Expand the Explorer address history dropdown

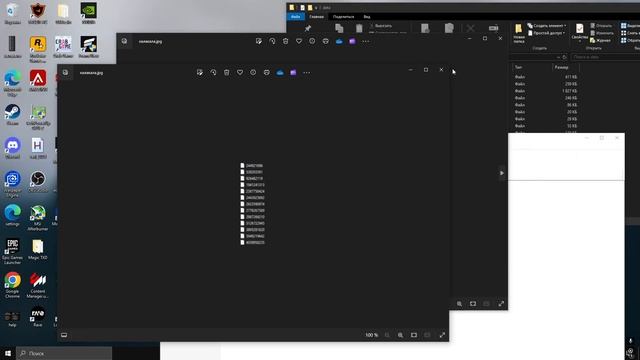point(558,57)
